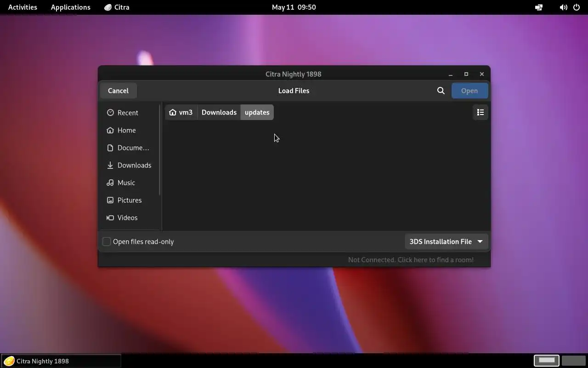Open the Applications menu
This screenshot has width=588, height=368.
coord(71,7)
